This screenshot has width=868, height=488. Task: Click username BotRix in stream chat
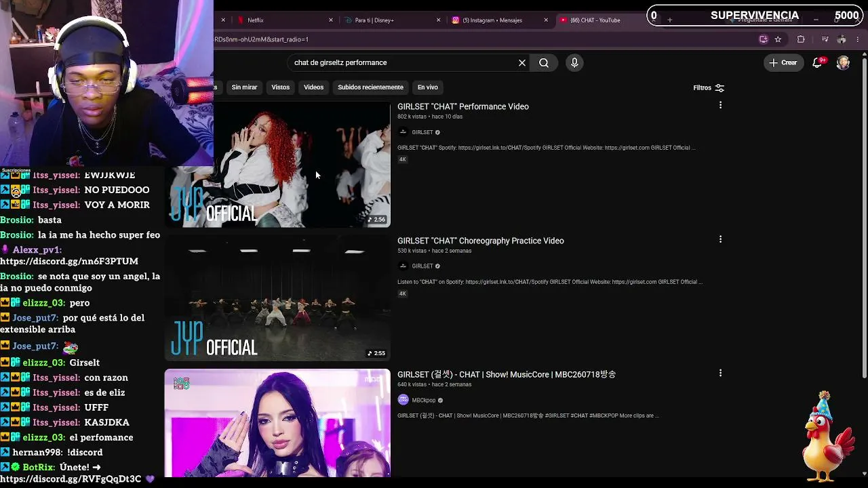pos(39,467)
